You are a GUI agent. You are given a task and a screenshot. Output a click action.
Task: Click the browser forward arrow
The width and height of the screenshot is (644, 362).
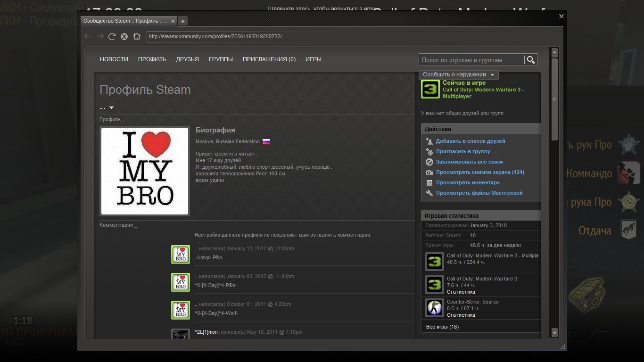tap(100, 36)
